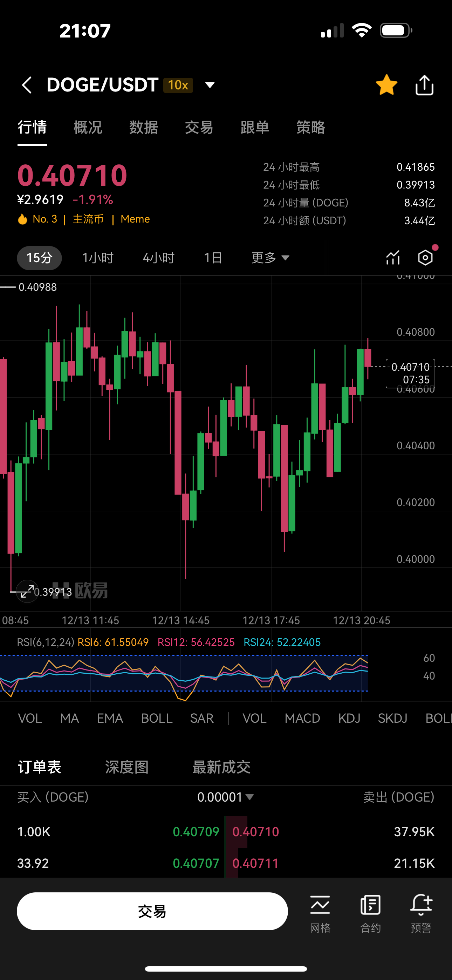Select the 1小时 timeframe
This screenshot has width=452, height=980.
tap(98, 258)
